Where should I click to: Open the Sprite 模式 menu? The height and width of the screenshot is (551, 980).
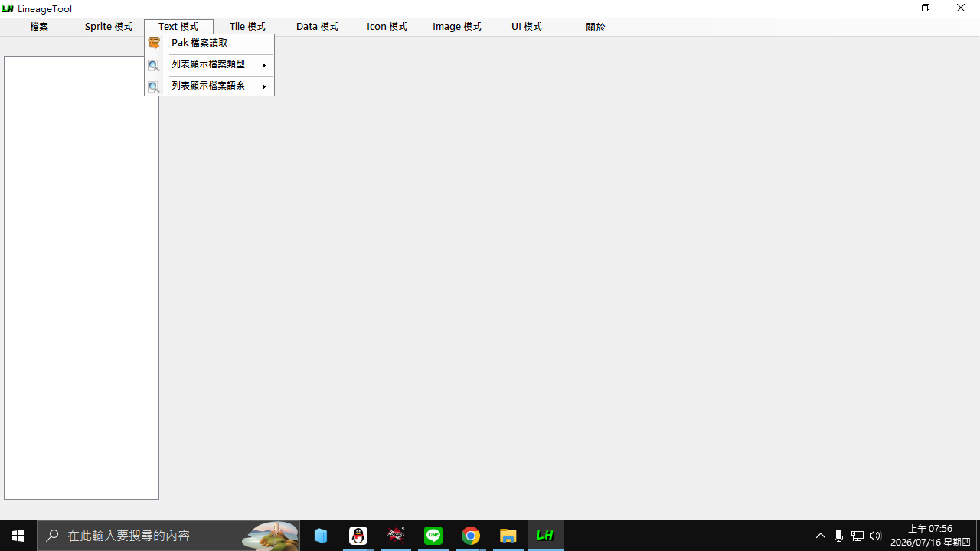tap(109, 27)
